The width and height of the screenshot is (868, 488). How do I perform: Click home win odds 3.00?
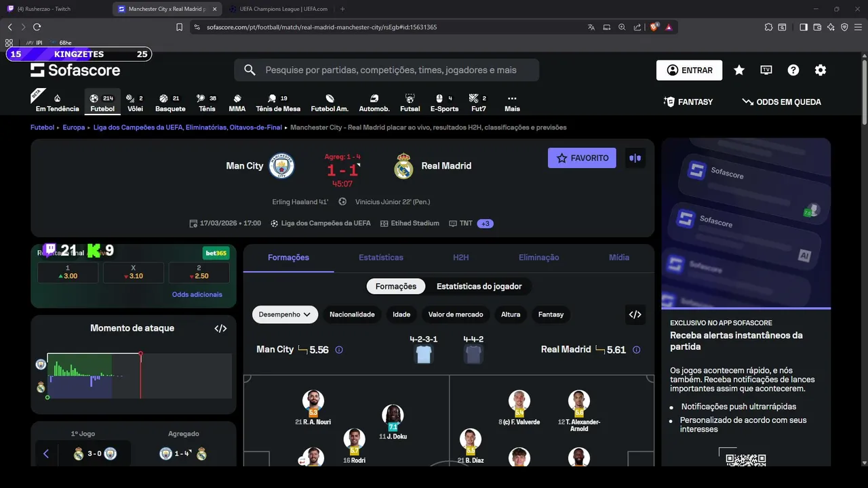[x=68, y=272]
